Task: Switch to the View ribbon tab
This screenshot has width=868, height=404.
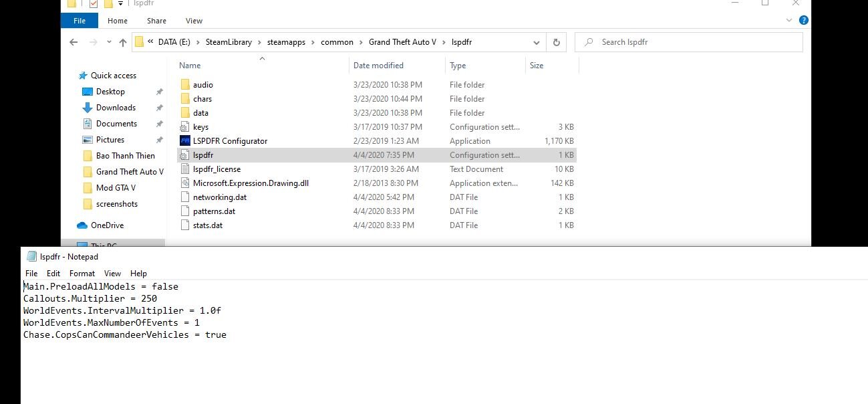Action: click(194, 21)
